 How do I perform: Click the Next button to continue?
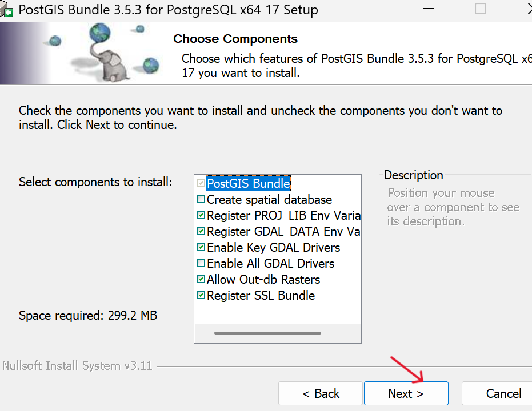406,393
